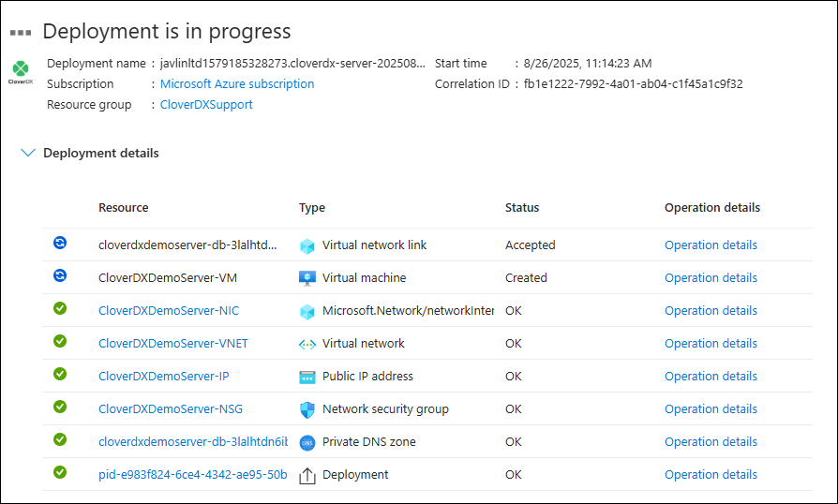
Task: Click the Deployment upload arrow icon
Action: 307,476
